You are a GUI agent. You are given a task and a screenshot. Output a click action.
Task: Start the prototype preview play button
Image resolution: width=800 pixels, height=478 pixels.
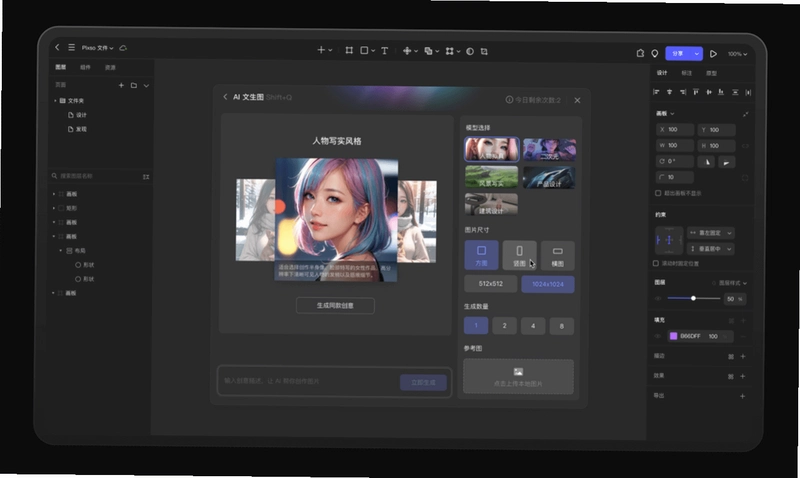[713, 54]
